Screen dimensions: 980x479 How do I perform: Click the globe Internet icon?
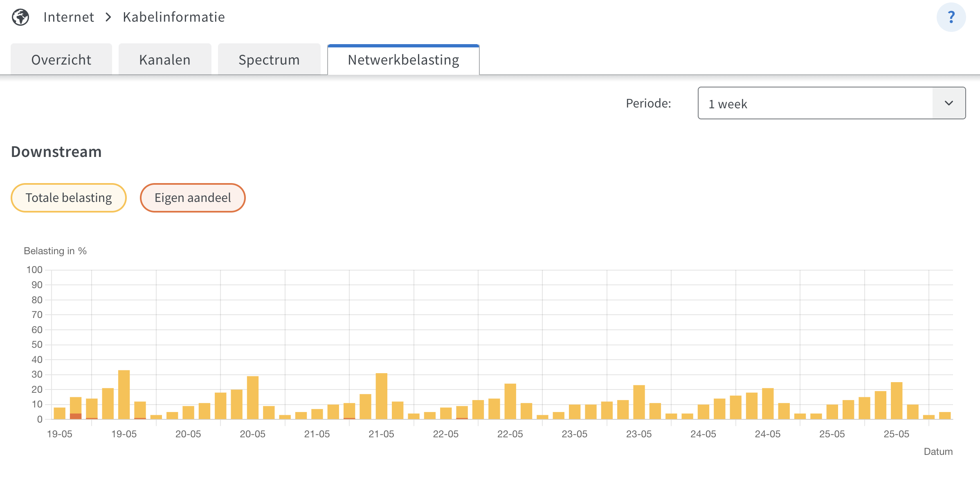[x=20, y=17]
